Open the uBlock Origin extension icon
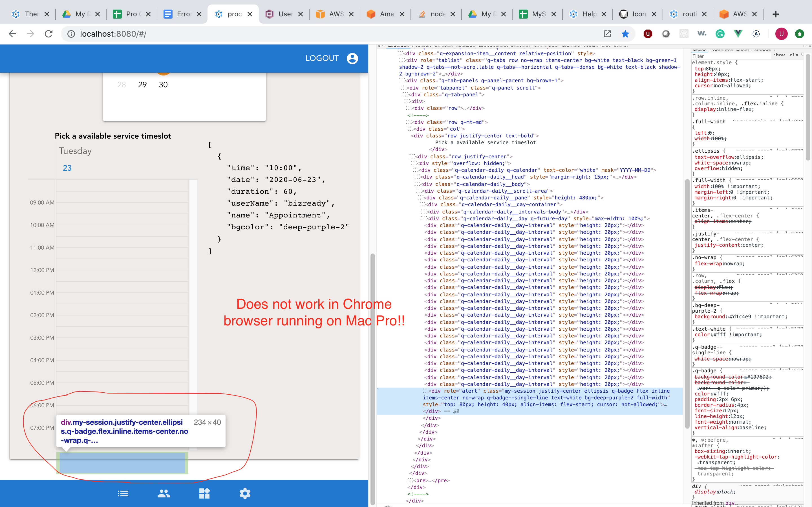812x507 pixels. click(x=648, y=34)
